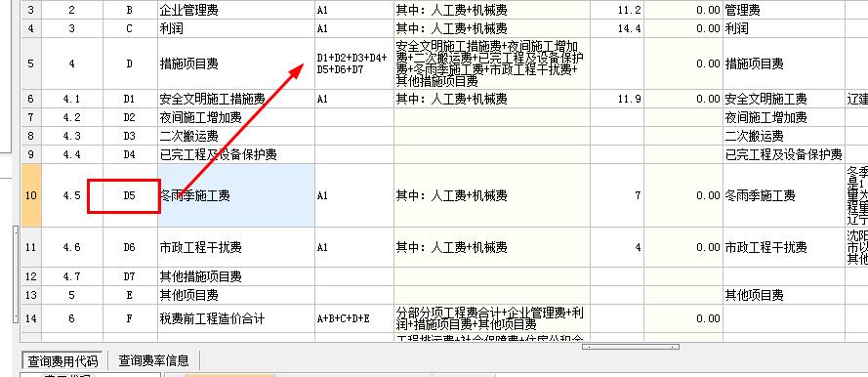Image resolution: width=868 pixels, height=377 pixels.
Task: Click the horizontal scrollbar thumb
Action: tap(630, 347)
